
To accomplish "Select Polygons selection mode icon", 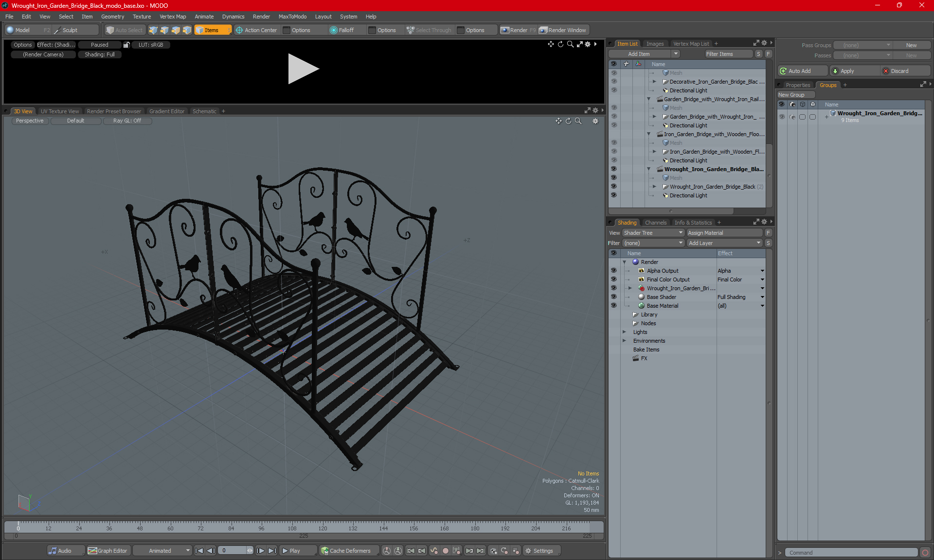I will click(176, 30).
